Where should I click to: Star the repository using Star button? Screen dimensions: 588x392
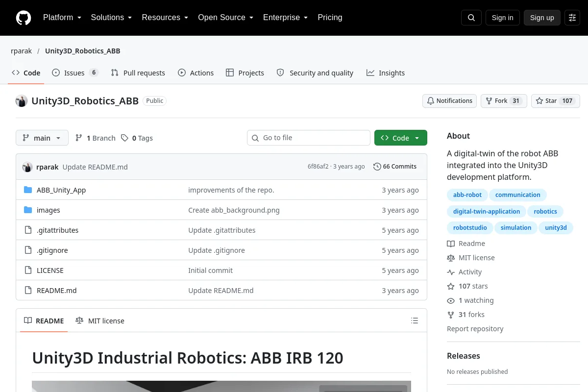tap(556, 101)
